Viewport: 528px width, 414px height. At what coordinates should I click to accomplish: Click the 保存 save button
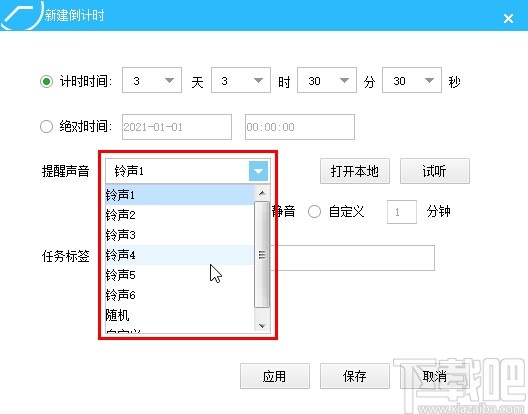[355, 376]
